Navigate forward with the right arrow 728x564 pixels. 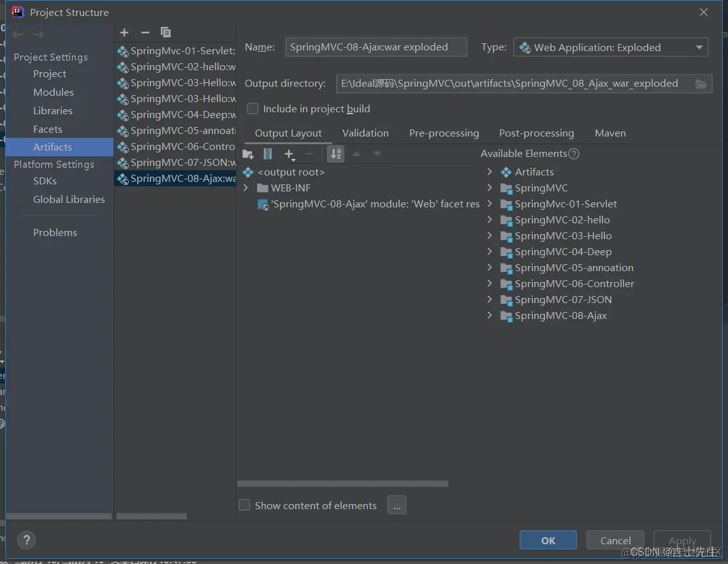click(38, 34)
